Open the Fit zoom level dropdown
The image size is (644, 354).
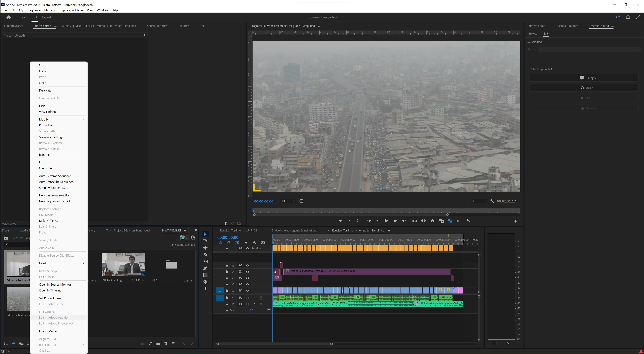click(x=288, y=201)
